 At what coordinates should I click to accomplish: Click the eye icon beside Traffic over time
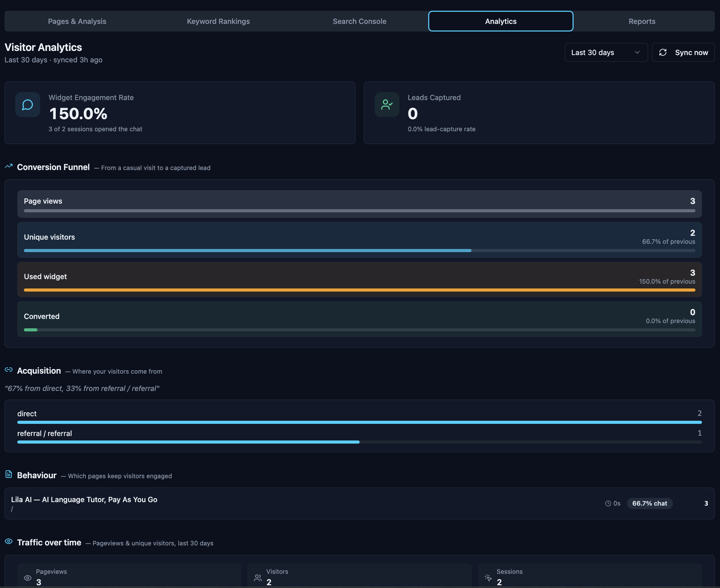[9, 541]
